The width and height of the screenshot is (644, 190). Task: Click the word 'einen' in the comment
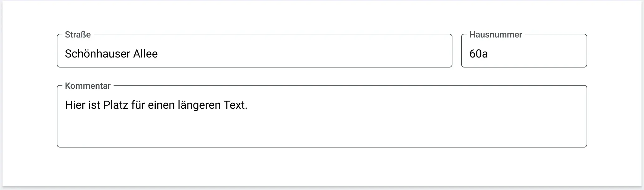[x=161, y=105]
